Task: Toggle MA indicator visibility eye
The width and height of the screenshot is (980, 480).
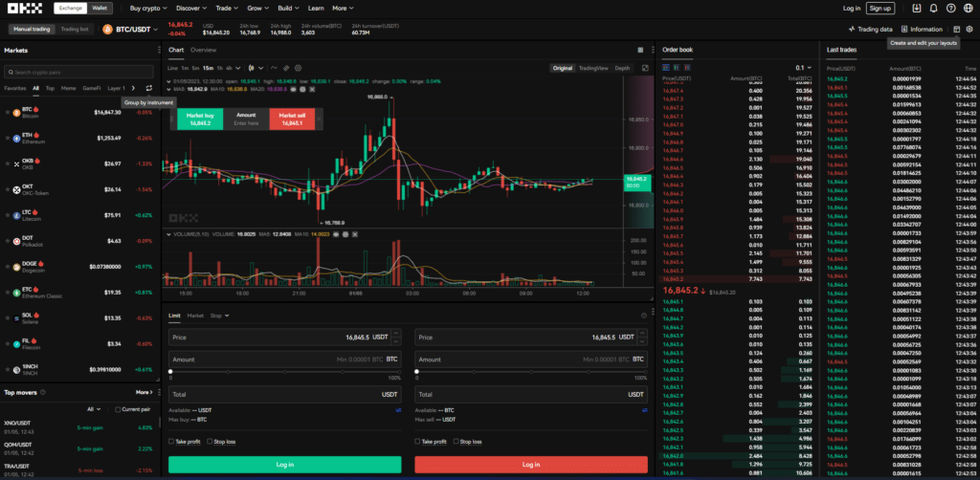Action: pos(293,89)
